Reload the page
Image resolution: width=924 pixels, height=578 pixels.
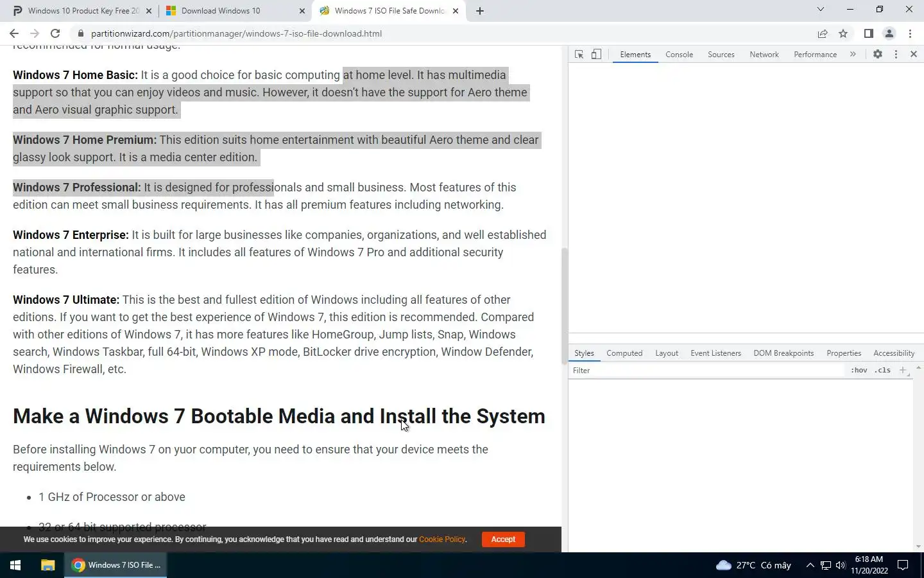(x=55, y=33)
